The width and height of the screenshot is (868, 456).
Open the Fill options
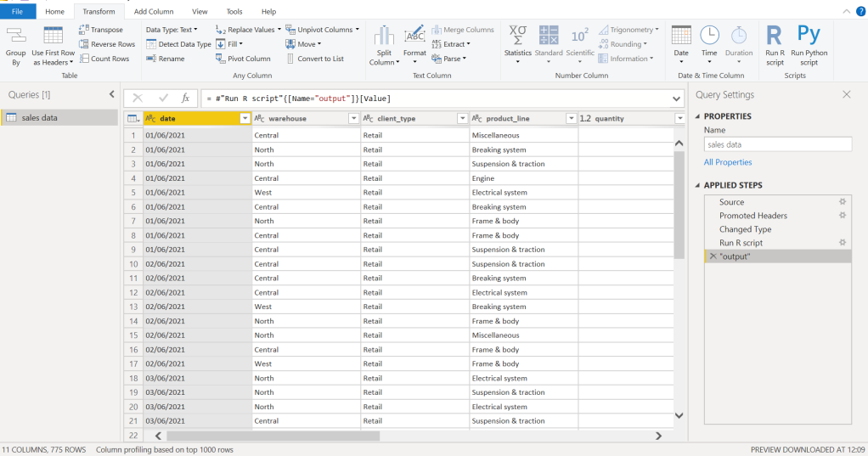click(x=229, y=43)
